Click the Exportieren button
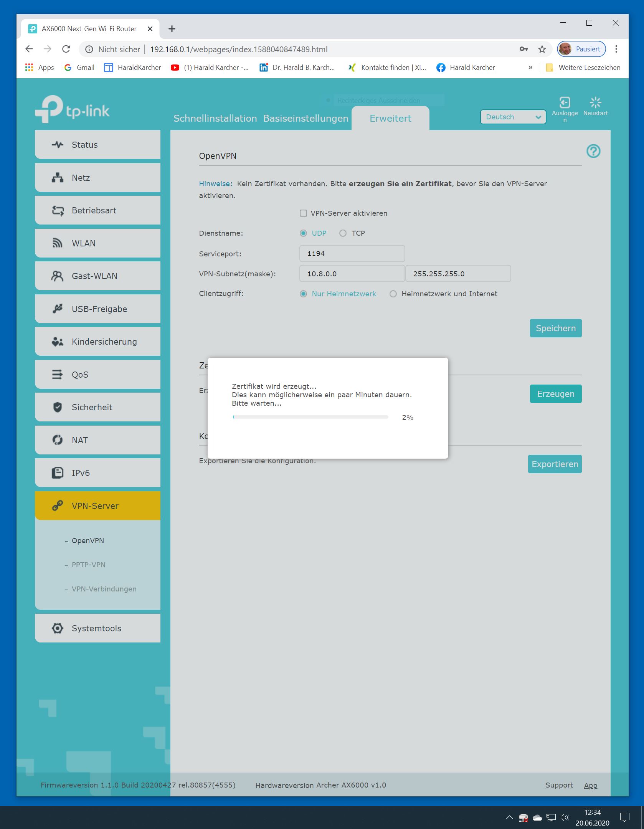The width and height of the screenshot is (644, 829). pos(555,464)
